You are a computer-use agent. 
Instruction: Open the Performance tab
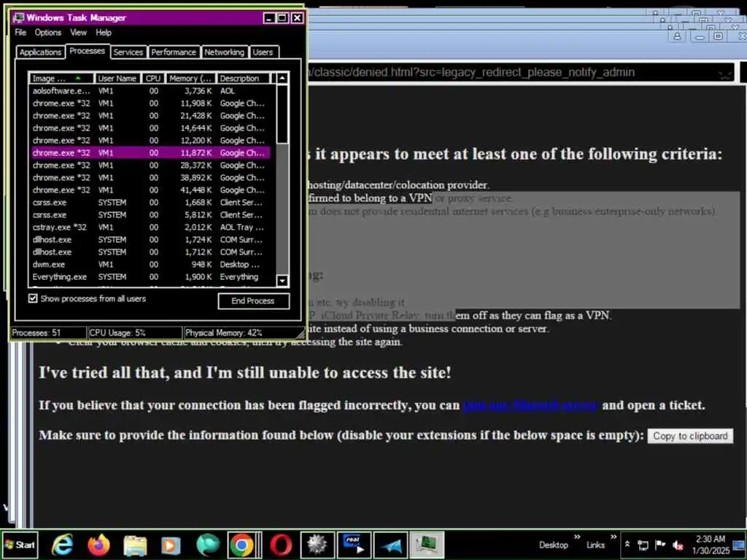click(174, 52)
